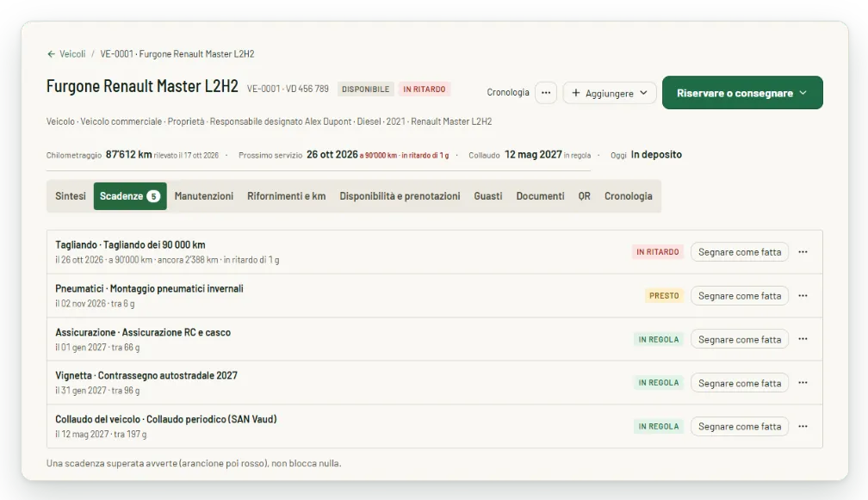This screenshot has width=868, height=500.
Task: Open the three-dot menu for Collaudo del veicolo row
Action: 803,427
